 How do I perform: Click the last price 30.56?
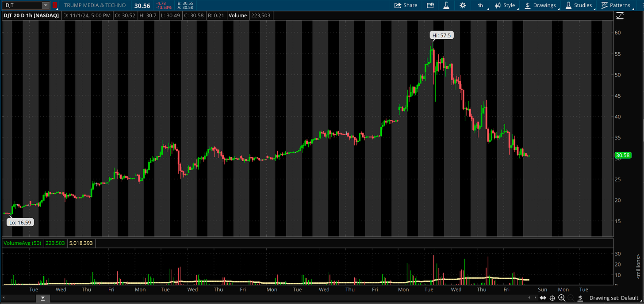(x=142, y=5)
